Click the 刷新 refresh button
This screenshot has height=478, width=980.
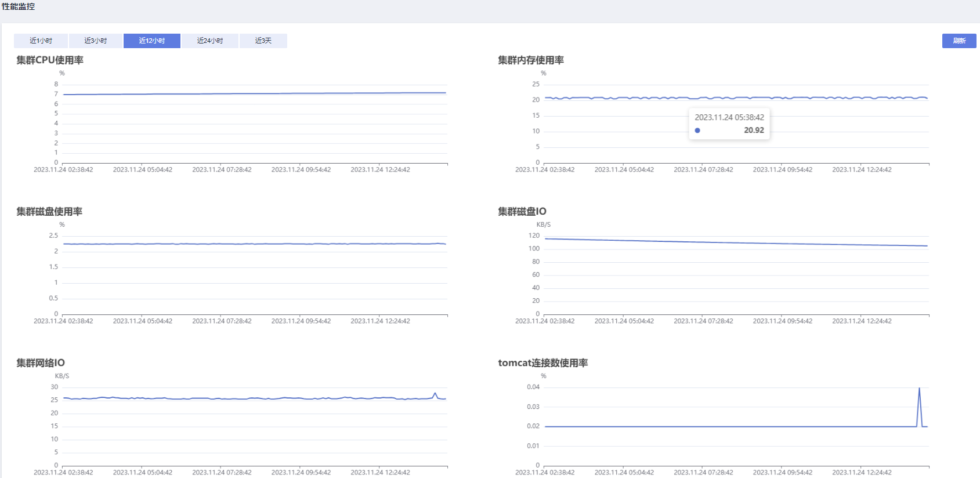[x=959, y=41]
